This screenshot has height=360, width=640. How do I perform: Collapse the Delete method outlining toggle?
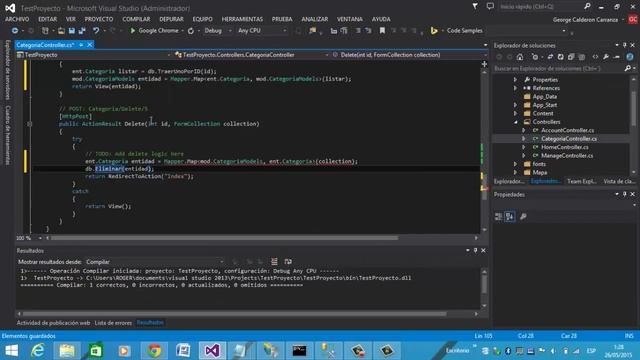pyautogui.click(x=29, y=124)
